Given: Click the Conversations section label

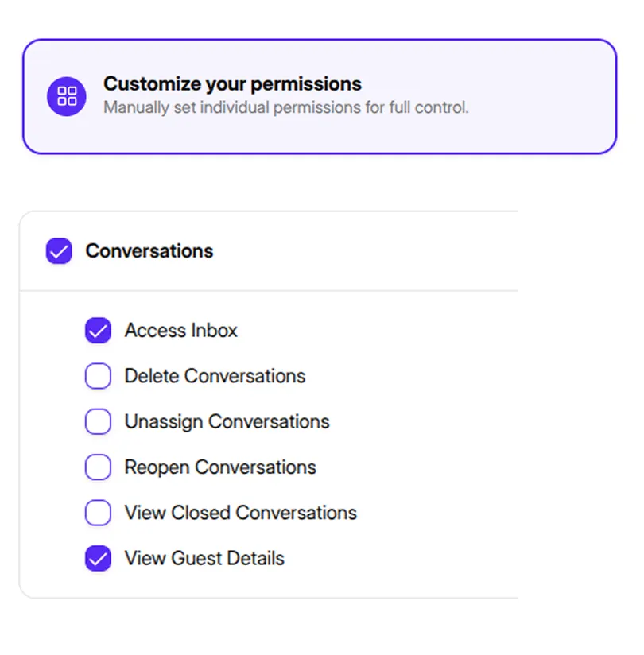Looking at the screenshot, I should [x=149, y=251].
